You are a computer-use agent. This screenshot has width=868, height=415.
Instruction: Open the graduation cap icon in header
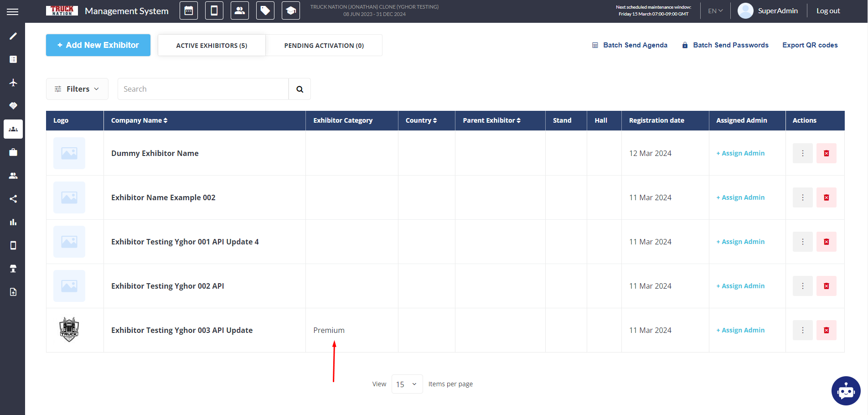(291, 10)
